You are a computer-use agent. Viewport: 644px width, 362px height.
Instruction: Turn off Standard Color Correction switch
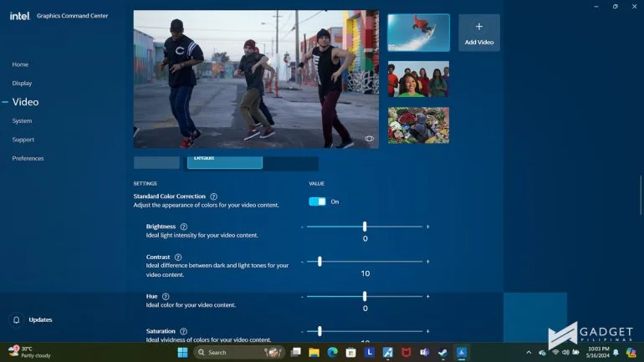[317, 201]
